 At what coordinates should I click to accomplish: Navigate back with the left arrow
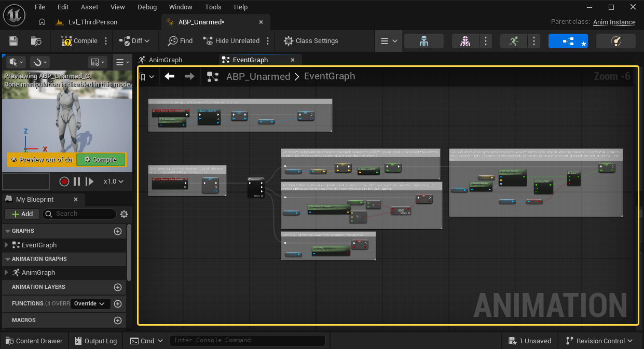pyautogui.click(x=170, y=77)
